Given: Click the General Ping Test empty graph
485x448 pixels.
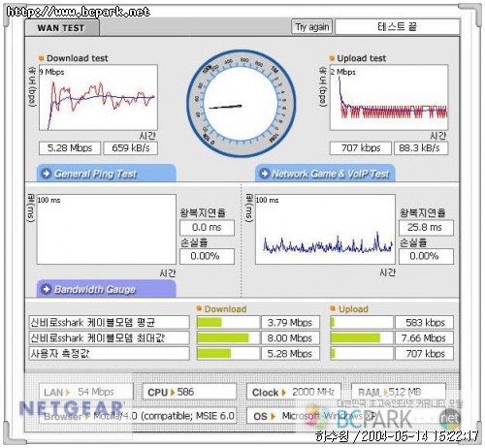Looking at the screenshot, I should coord(107,229).
